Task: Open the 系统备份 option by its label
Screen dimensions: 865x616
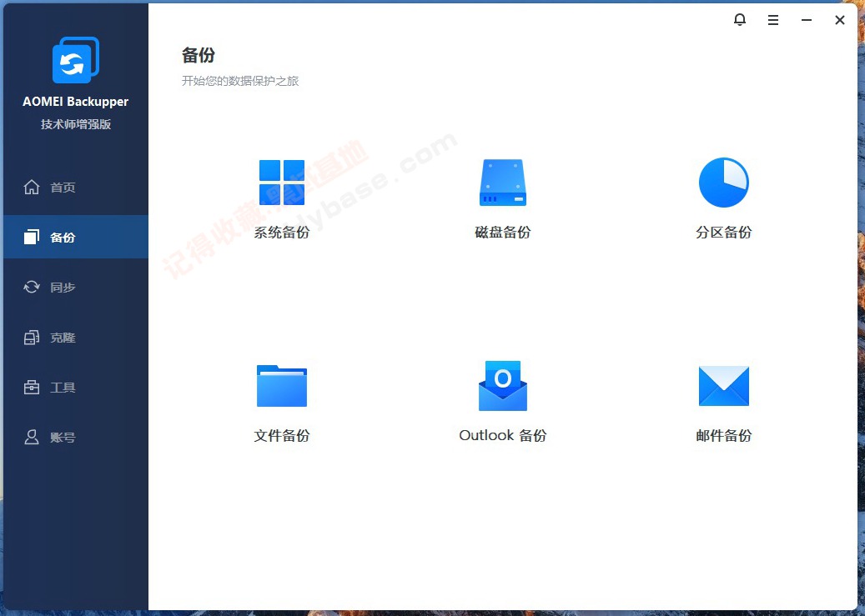Action: [281, 233]
